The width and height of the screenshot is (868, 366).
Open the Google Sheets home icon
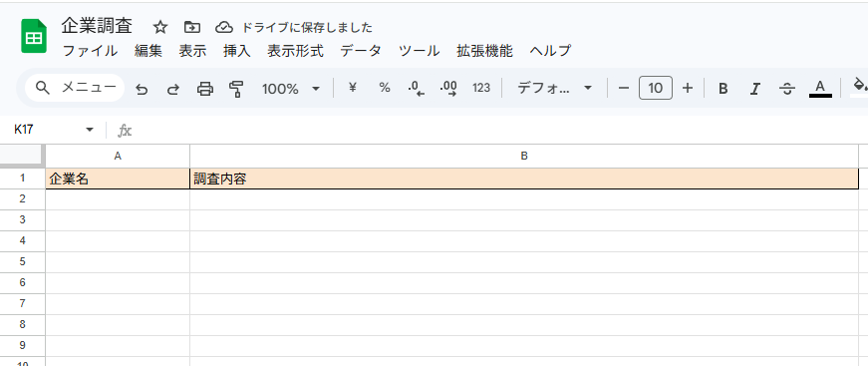(34, 36)
